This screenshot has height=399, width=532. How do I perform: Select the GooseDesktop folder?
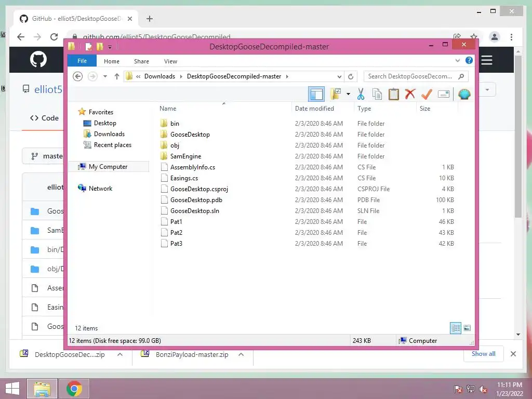(190, 135)
